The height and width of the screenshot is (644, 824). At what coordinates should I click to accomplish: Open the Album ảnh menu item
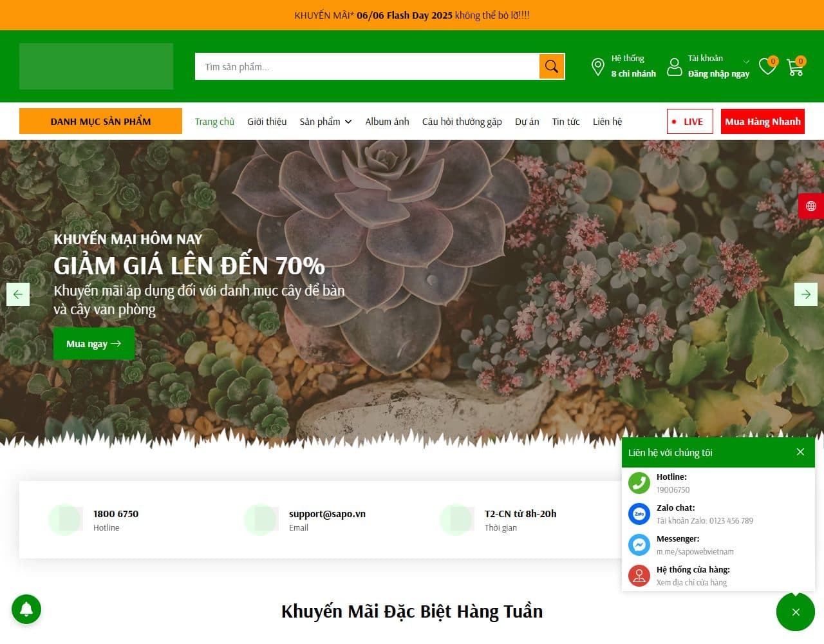tap(387, 122)
